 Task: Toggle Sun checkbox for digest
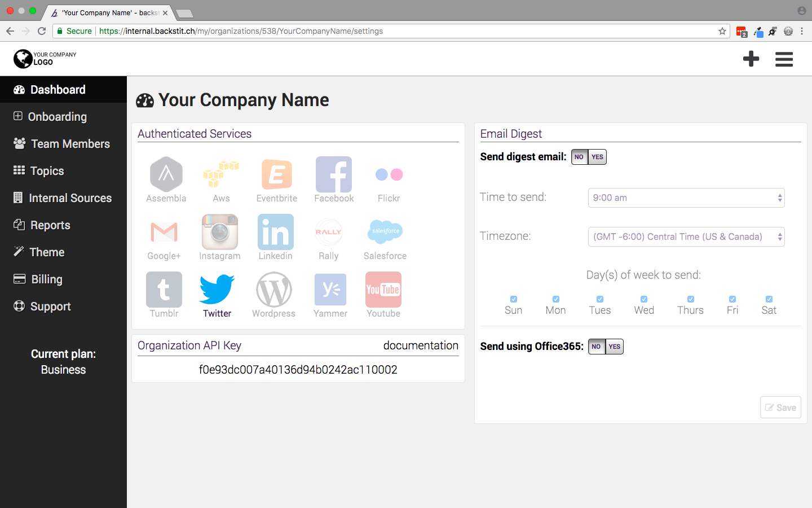coord(514,299)
